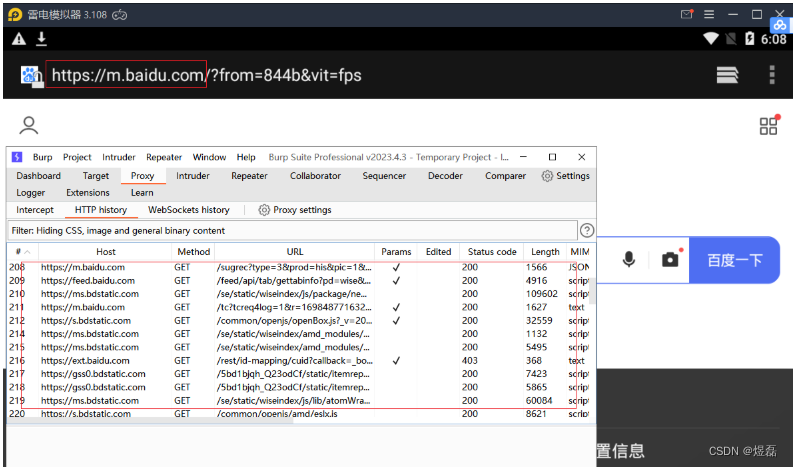
Task: Switch to the Decoder tab
Action: click(x=445, y=176)
